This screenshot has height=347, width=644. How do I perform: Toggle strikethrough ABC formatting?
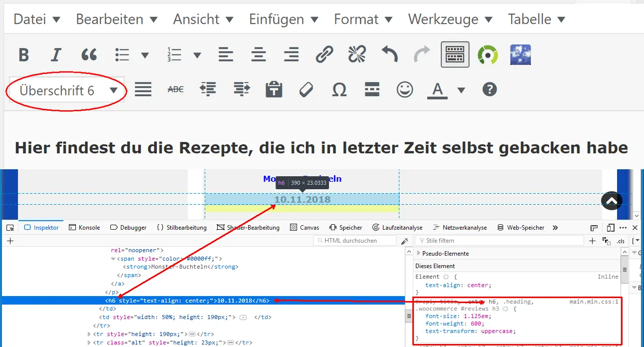click(175, 89)
